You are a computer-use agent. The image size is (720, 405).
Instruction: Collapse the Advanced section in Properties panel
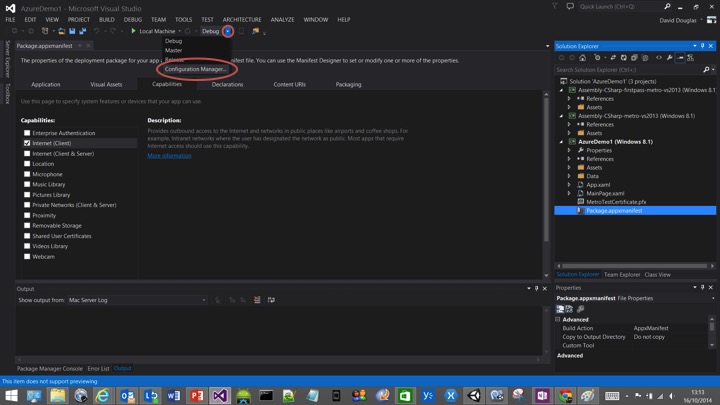coord(558,319)
